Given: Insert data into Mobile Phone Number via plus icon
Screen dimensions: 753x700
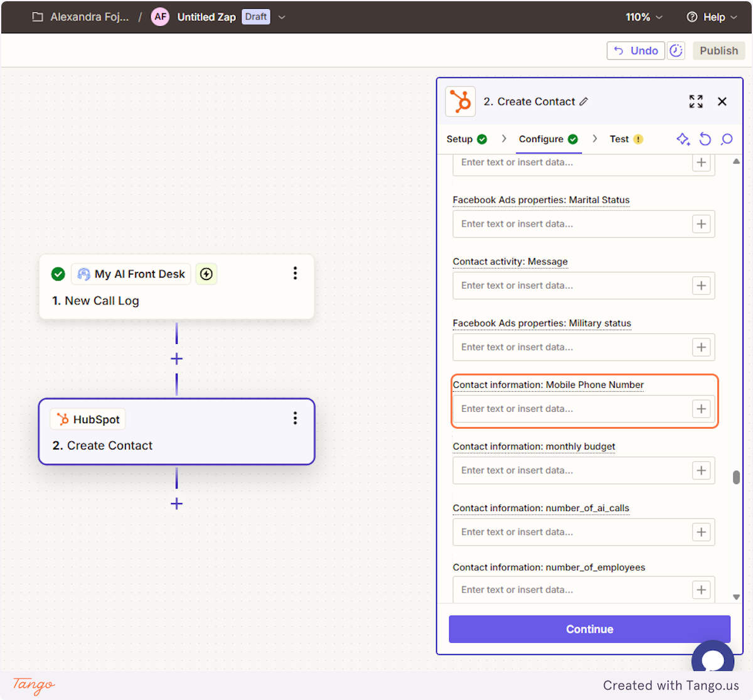Looking at the screenshot, I should pyautogui.click(x=701, y=409).
